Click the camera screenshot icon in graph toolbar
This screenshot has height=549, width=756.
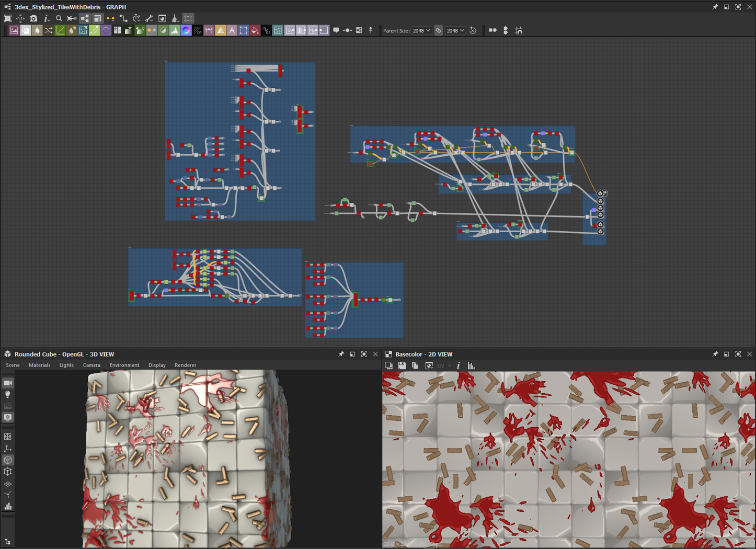33,18
